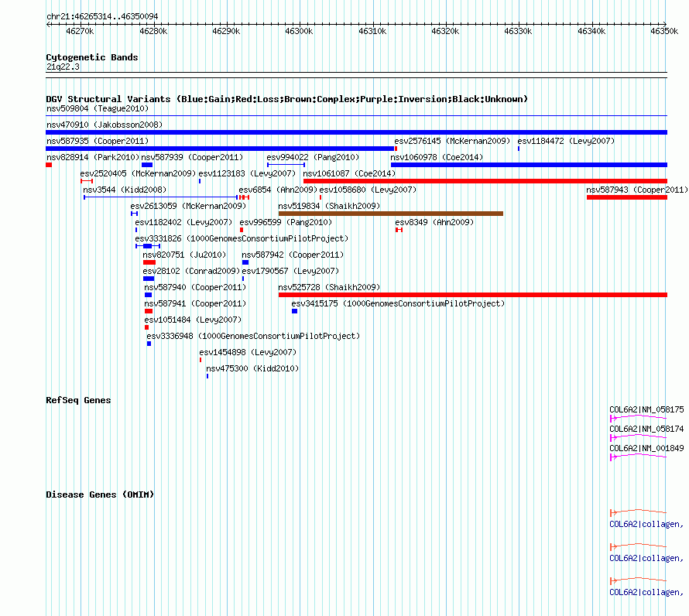Select the RefSeq Genes track title
Image resolution: width=689 pixels, height=616 pixels.
coord(78,400)
